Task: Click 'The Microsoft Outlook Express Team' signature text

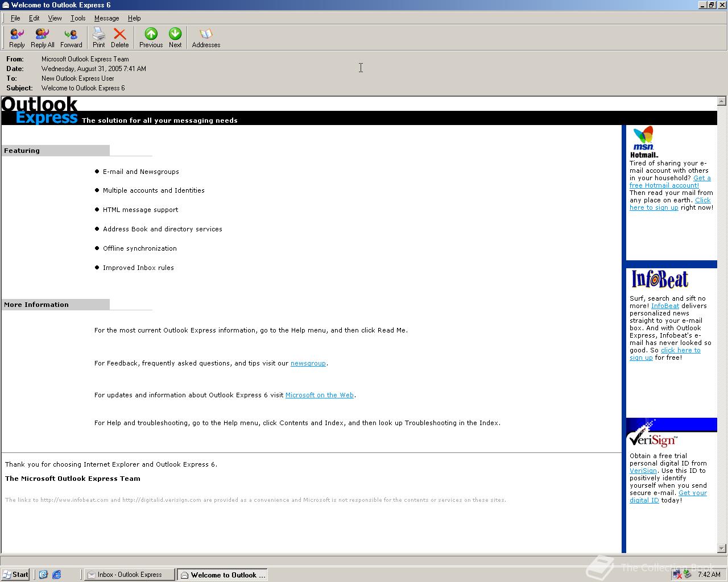Action: point(73,479)
